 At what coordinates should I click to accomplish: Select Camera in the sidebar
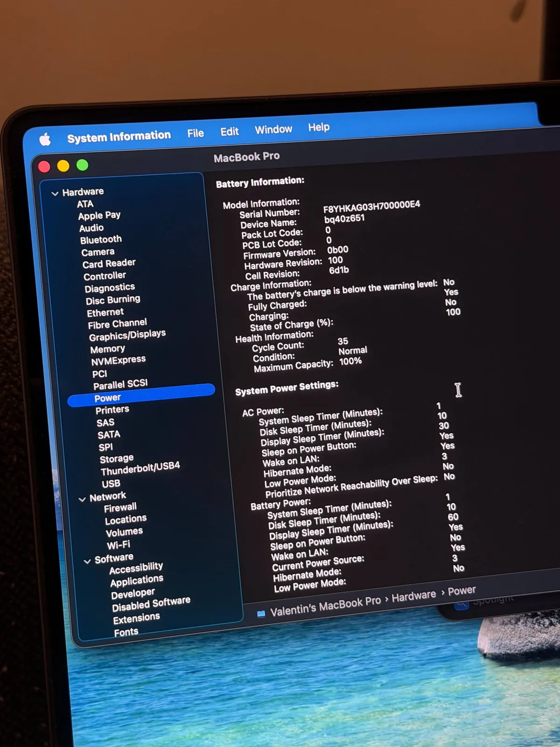tap(98, 252)
